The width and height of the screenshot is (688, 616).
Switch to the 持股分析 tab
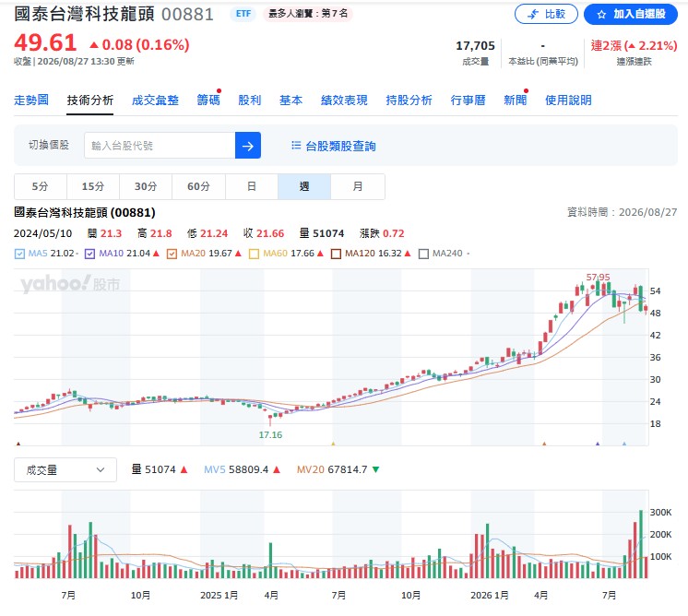(409, 101)
